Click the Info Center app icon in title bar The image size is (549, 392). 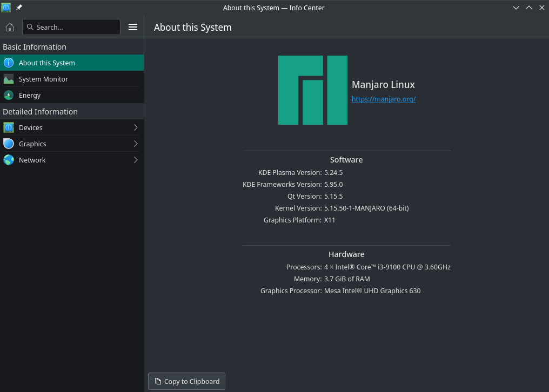6,8
